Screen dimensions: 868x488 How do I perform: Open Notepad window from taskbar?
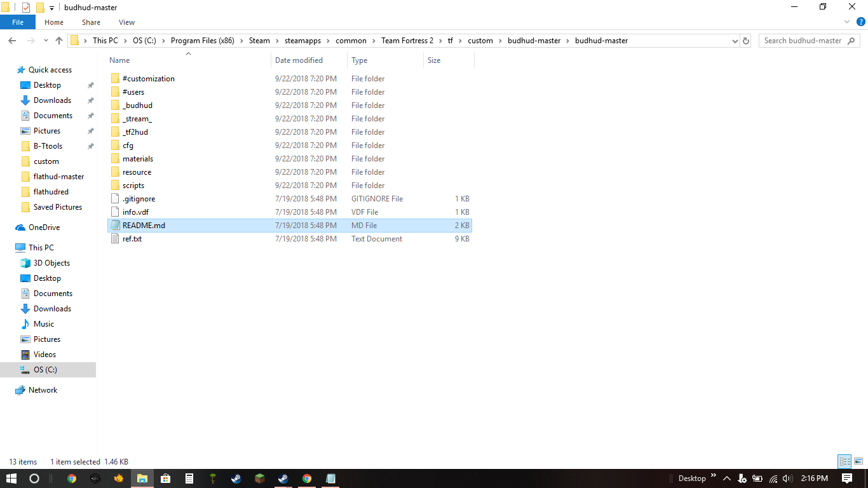[x=330, y=478]
